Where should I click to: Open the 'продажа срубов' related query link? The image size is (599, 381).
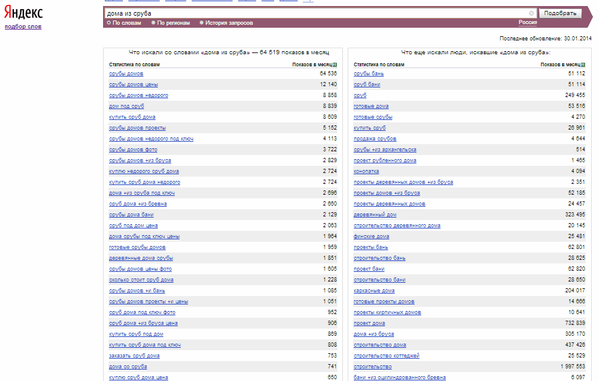(375, 139)
